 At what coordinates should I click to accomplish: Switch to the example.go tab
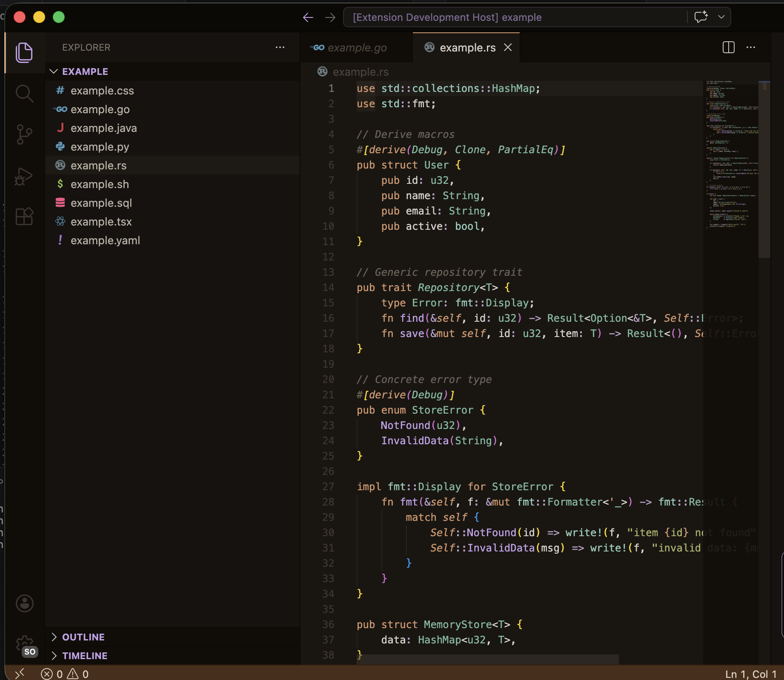(x=357, y=48)
